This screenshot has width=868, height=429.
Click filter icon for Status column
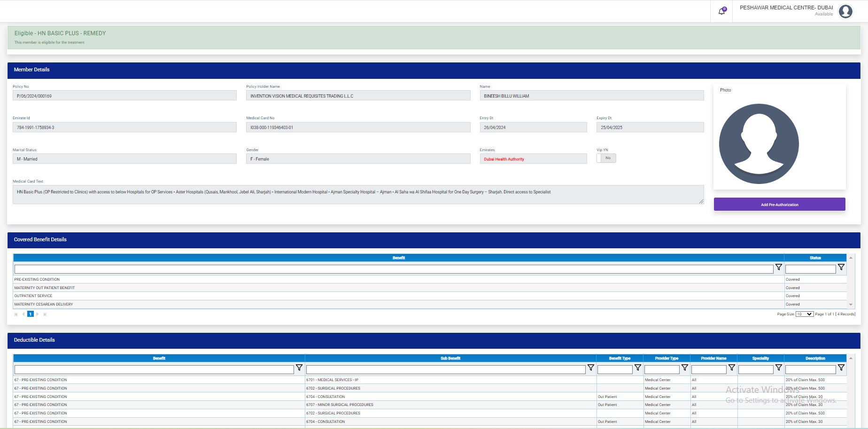(x=841, y=268)
